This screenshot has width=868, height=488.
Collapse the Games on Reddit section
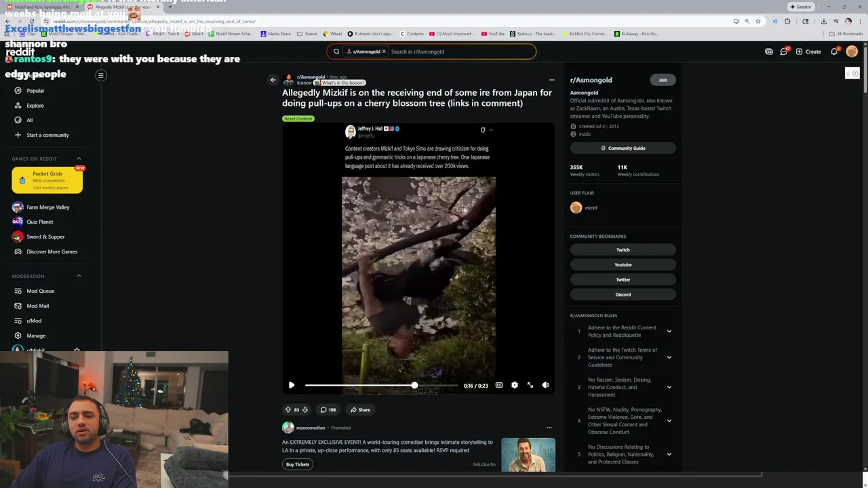[x=79, y=159]
